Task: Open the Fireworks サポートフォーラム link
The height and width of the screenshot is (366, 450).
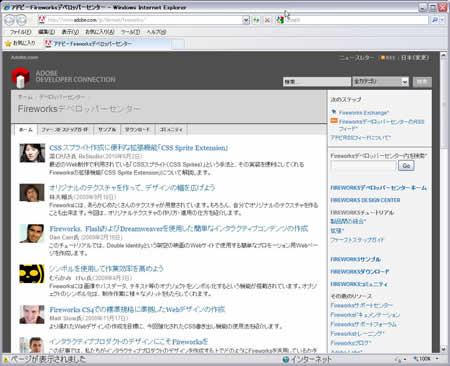Action: 363,324
